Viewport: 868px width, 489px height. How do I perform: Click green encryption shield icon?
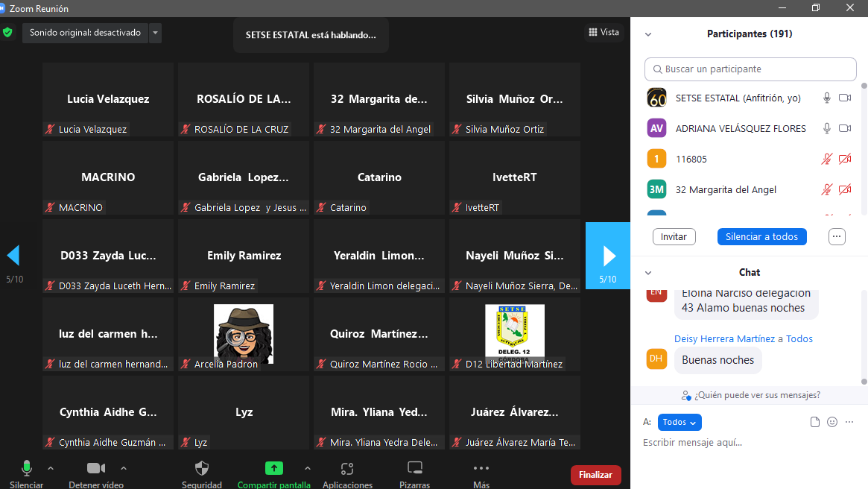coord(7,33)
